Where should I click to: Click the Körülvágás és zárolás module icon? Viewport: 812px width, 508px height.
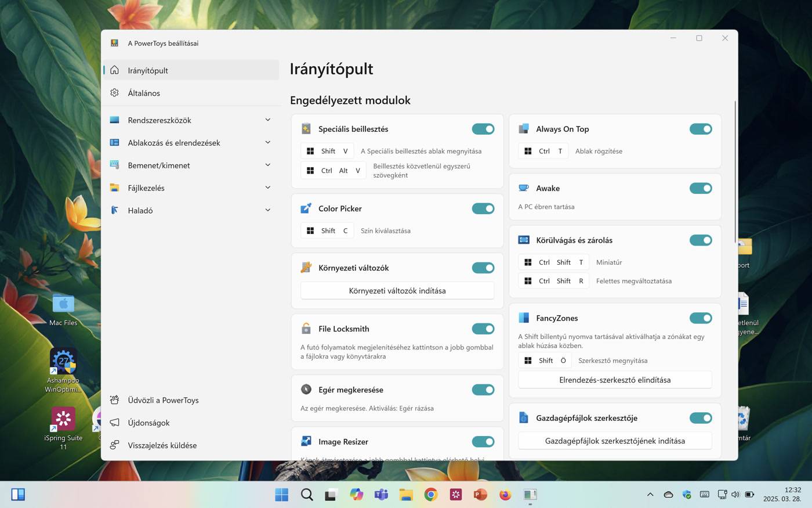[x=524, y=240]
